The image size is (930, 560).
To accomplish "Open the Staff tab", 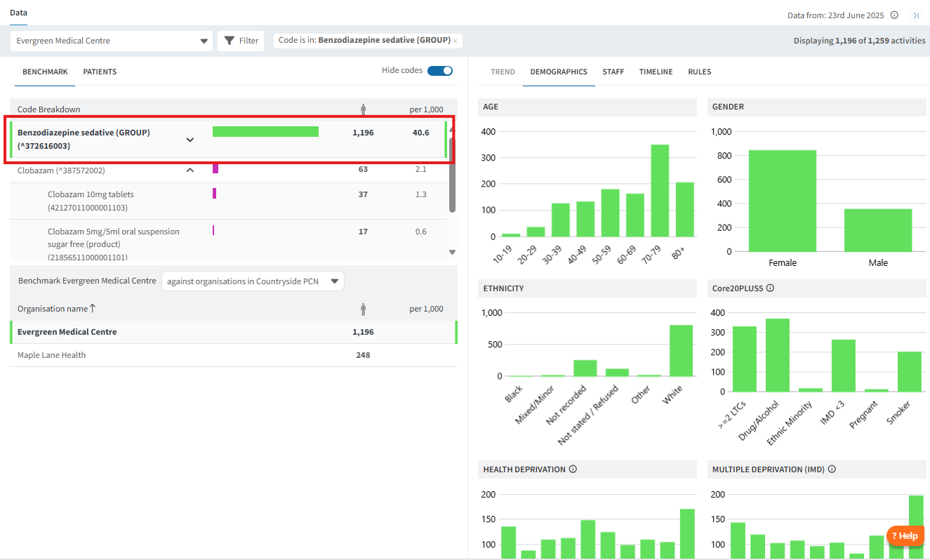I will coord(613,72).
